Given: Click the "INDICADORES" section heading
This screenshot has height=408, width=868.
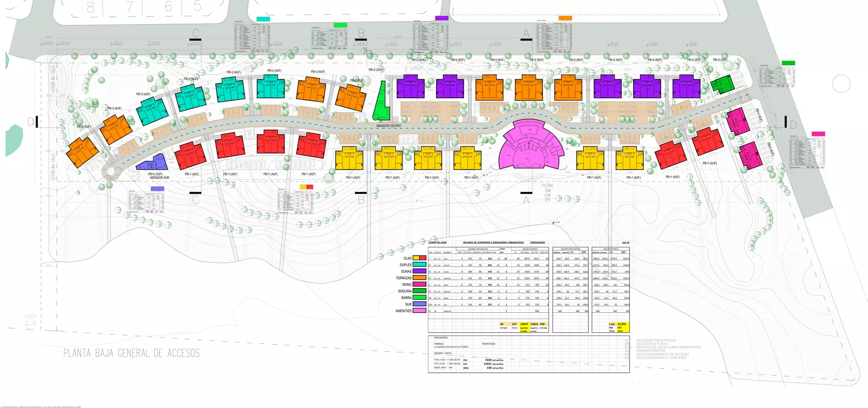Looking at the screenshot, I should (x=441, y=338).
